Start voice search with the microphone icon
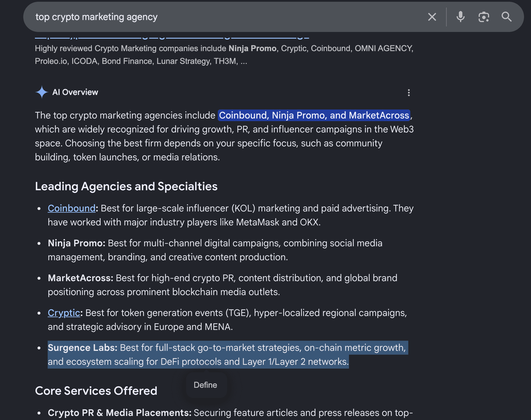 point(461,17)
